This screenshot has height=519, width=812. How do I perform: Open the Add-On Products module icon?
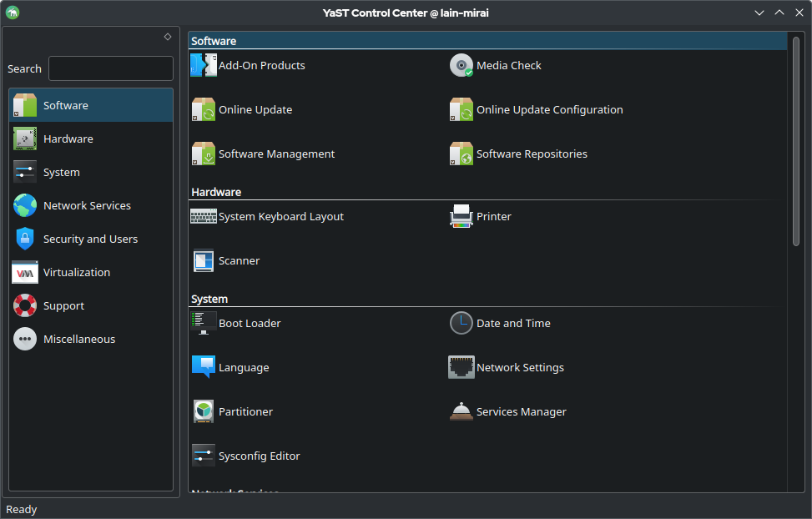(x=203, y=66)
